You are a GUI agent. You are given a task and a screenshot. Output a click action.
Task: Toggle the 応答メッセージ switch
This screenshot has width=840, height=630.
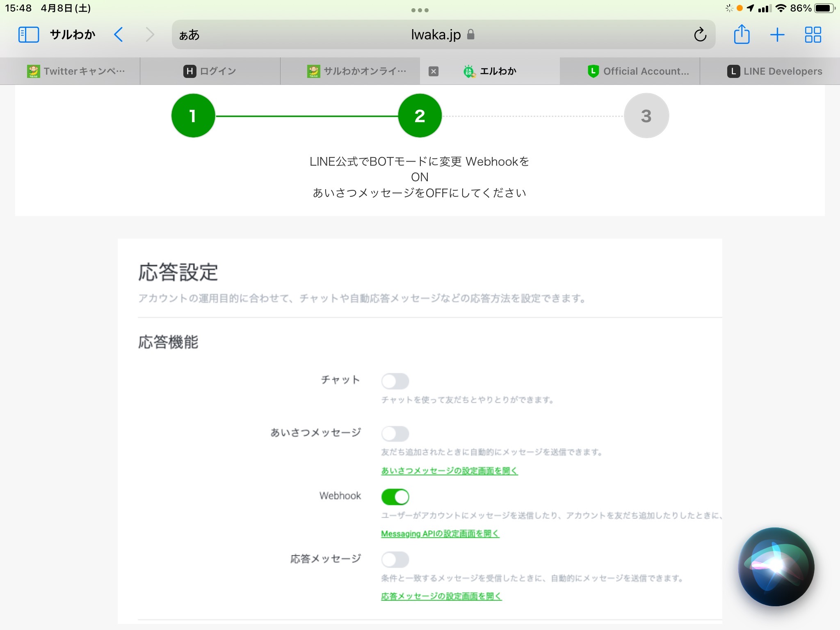(395, 559)
